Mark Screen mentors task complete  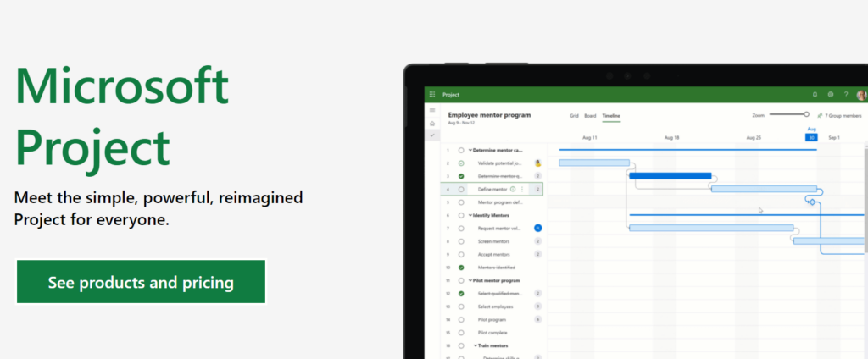(x=461, y=241)
